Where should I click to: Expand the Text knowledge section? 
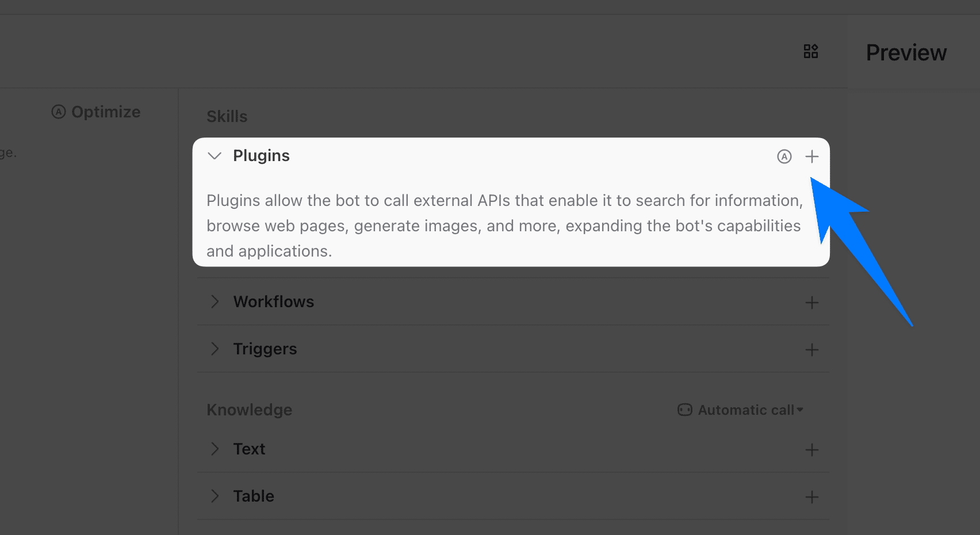[x=215, y=449]
